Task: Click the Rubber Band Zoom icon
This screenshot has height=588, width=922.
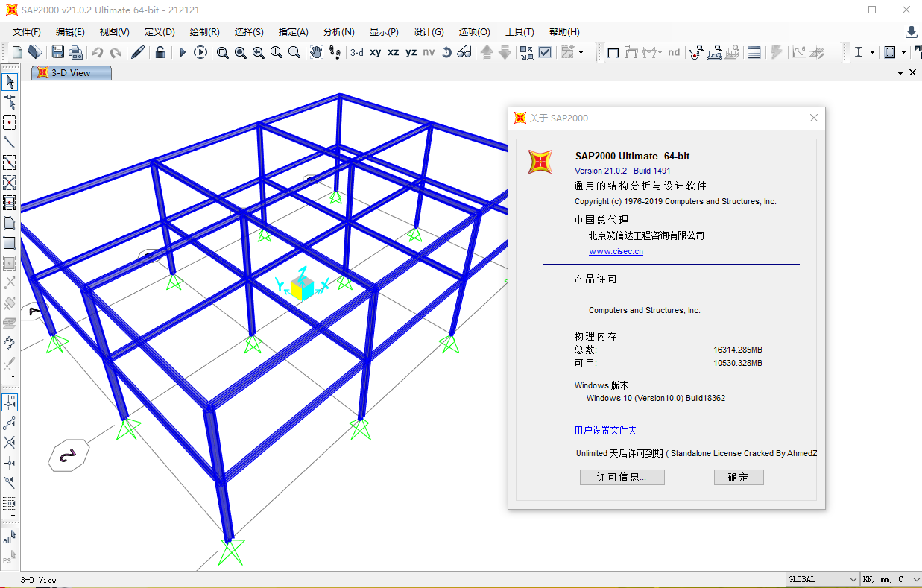Action: tap(223, 52)
